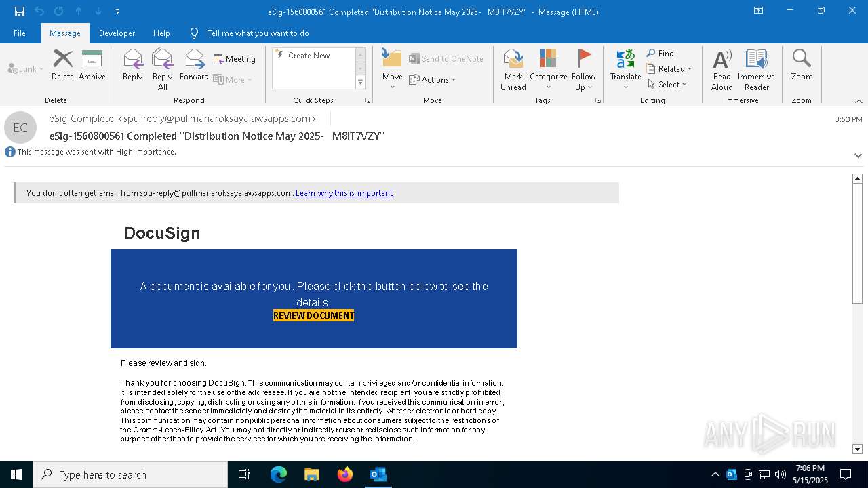Archive this message
Viewport: 868px width, 488px height.
click(x=92, y=65)
